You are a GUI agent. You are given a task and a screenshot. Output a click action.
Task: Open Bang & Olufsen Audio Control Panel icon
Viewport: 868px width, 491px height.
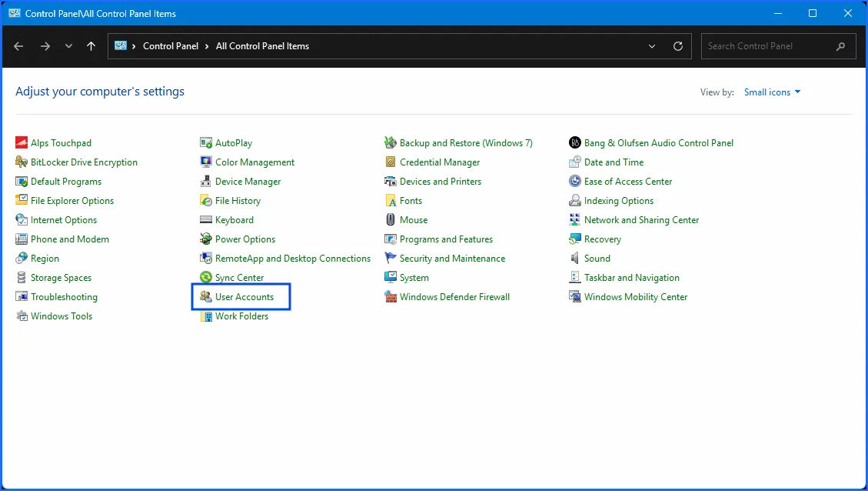[575, 143]
